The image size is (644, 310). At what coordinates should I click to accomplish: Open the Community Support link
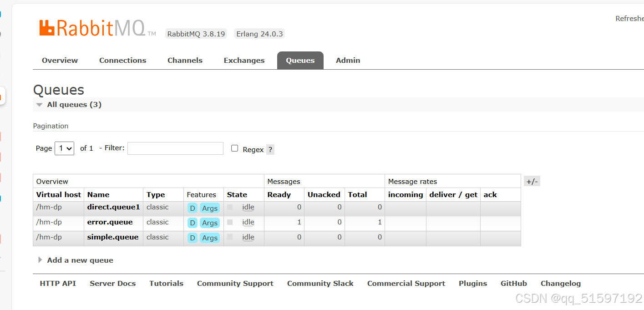click(x=235, y=283)
